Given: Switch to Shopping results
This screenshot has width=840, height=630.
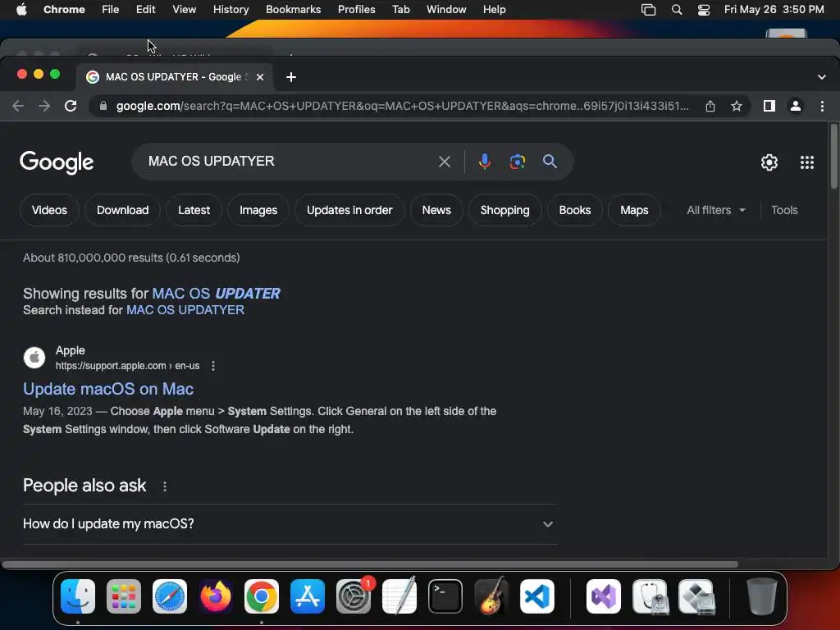Looking at the screenshot, I should coord(504,210).
